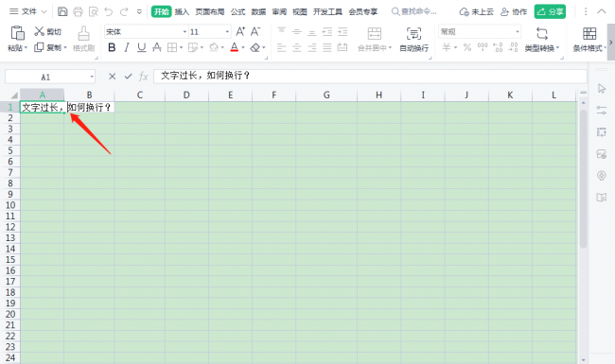Screen dimensions: 615x364
Task: Open number format 常规 dropdown
Action: point(518,31)
